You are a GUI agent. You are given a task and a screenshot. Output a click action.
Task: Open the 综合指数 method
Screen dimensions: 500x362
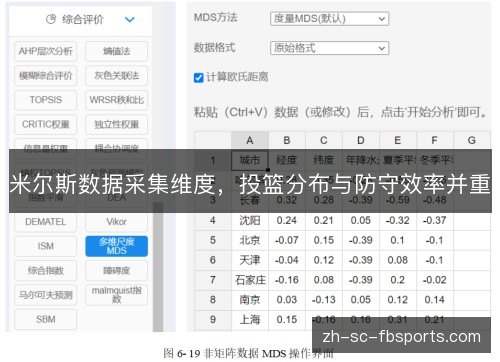coord(46,271)
